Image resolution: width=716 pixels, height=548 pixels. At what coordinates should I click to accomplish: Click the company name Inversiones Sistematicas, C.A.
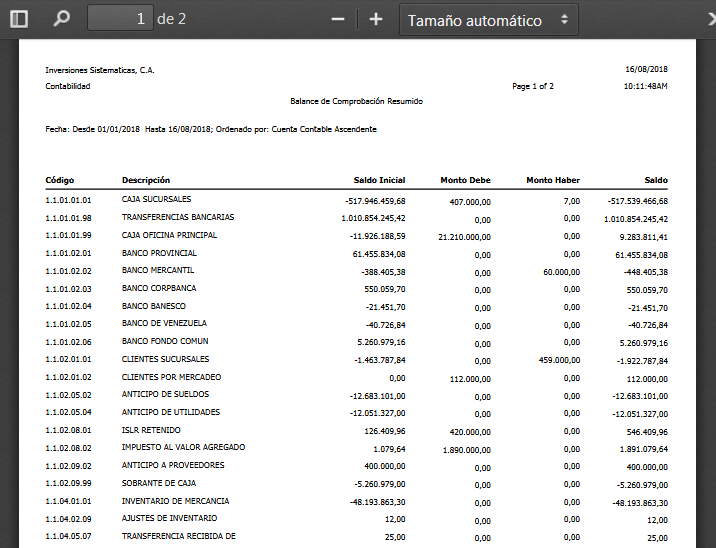coord(100,70)
